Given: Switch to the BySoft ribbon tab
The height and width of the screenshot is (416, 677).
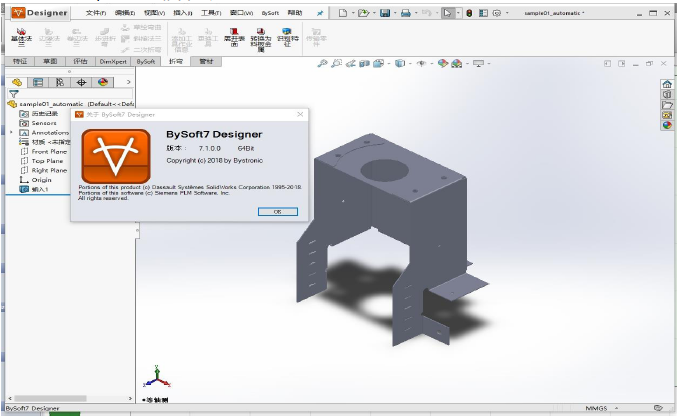Looking at the screenshot, I should click(146, 61).
